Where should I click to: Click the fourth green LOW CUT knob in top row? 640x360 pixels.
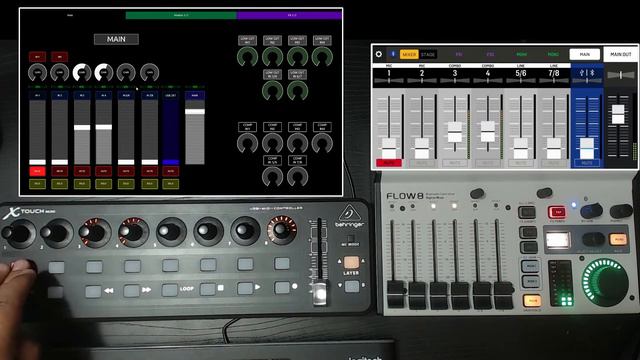[x=322, y=57]
